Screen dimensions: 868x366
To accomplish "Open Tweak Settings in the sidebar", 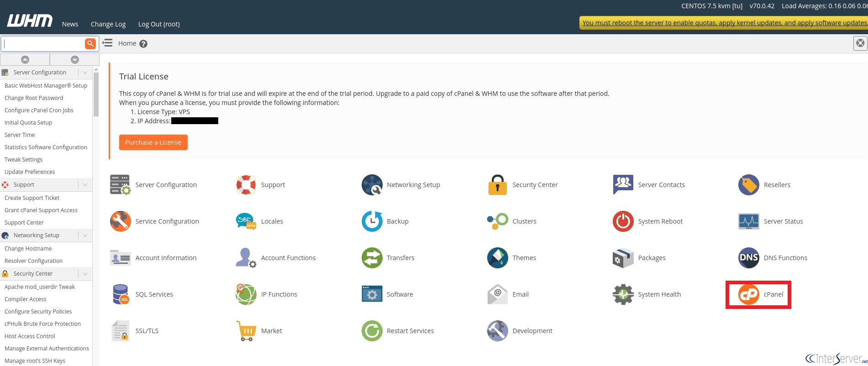I will tap(23, 160).
